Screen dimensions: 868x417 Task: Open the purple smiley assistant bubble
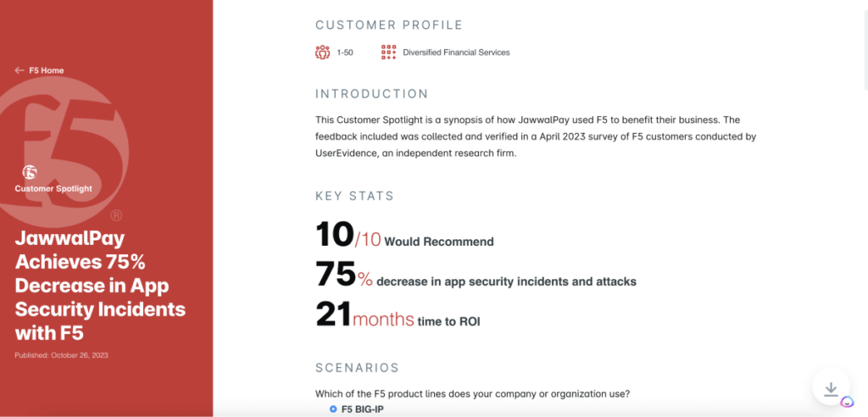click(847, 402)
